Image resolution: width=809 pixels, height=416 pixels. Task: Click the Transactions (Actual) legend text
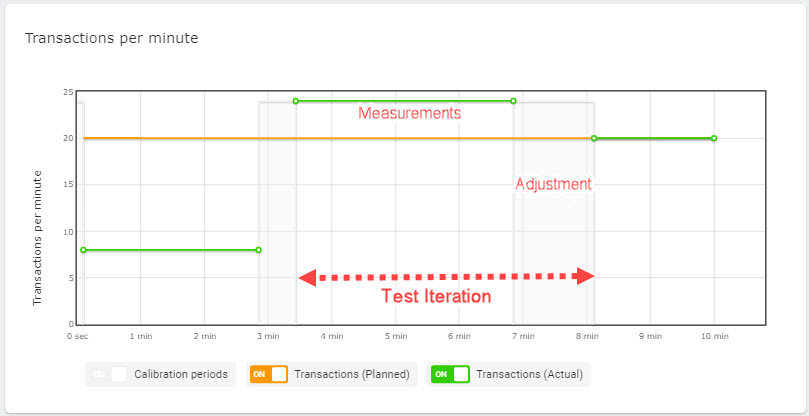[530, 375]
